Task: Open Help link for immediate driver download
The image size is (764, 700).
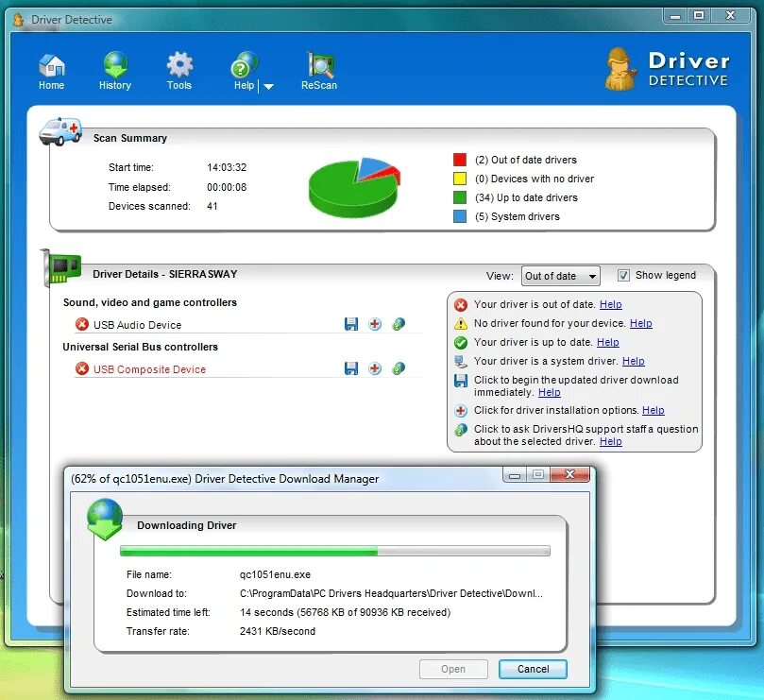Action: pyautogui.click(x=549, y=392)
